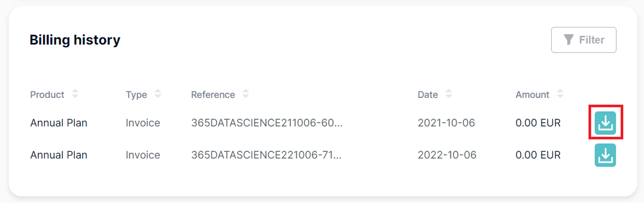Click the Amount column header label
Viewport: 644px width, 203px height.
(x=532, y=94)
